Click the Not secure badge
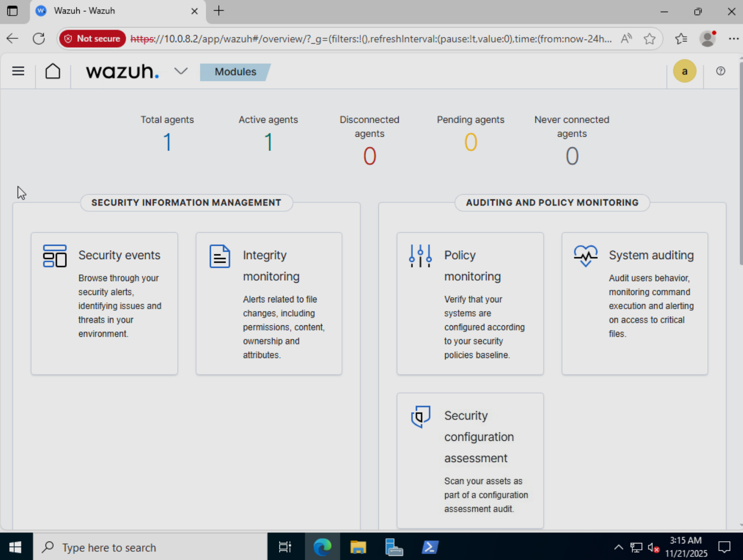This screenshot has height=560, width=743. (93, 39)
